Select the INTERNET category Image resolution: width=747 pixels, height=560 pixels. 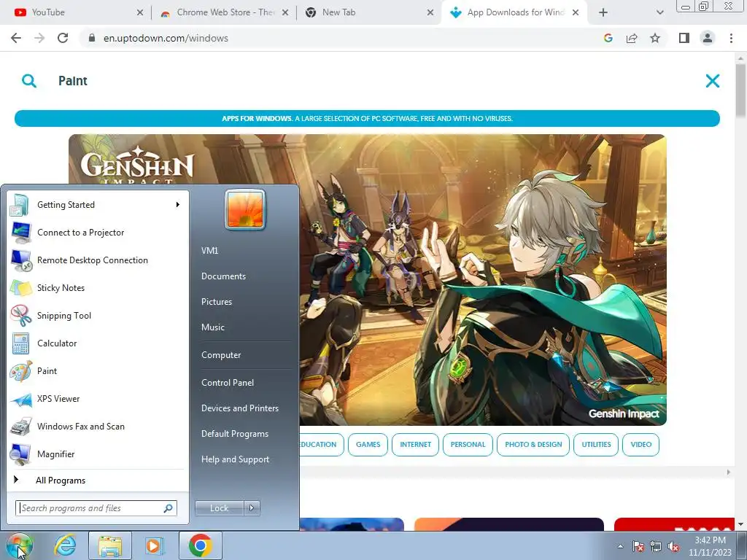(415, 444)
